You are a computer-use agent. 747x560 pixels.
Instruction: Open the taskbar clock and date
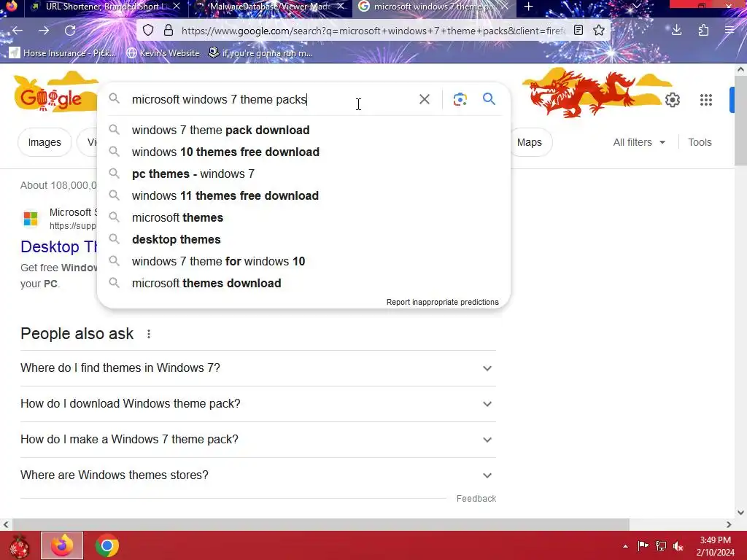[x=715, y=546]
